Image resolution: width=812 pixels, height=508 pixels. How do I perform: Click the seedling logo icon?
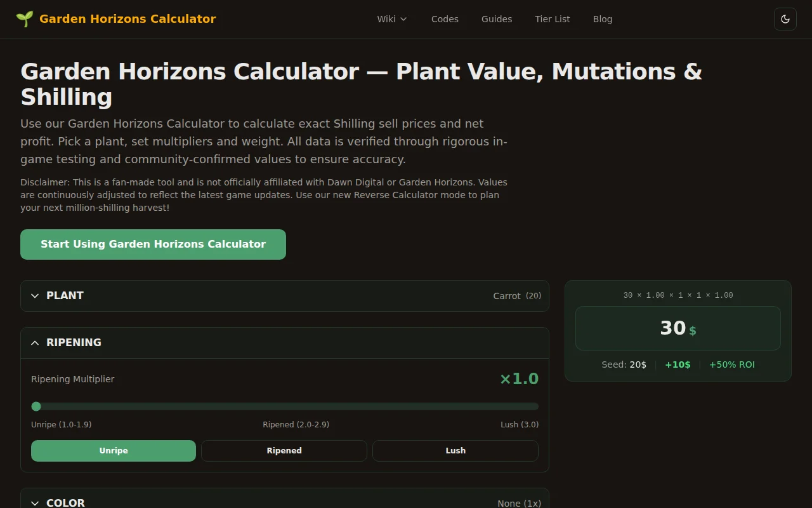24,19
